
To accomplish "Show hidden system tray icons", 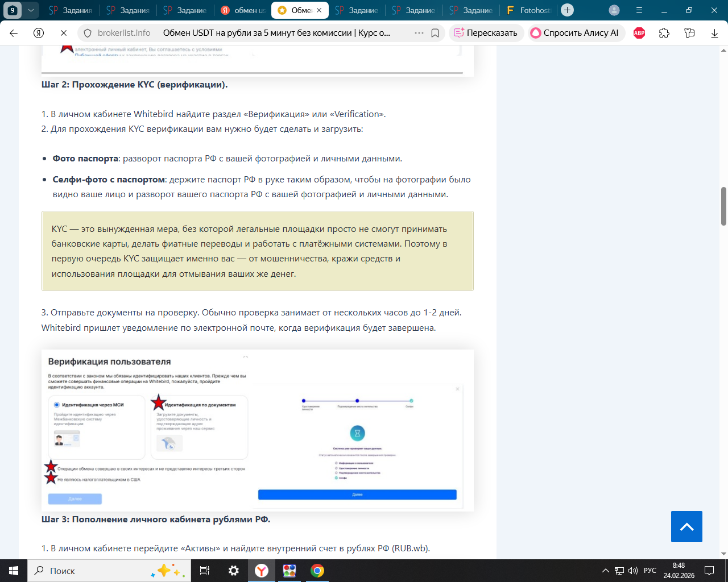I will (x=605, y=571).
